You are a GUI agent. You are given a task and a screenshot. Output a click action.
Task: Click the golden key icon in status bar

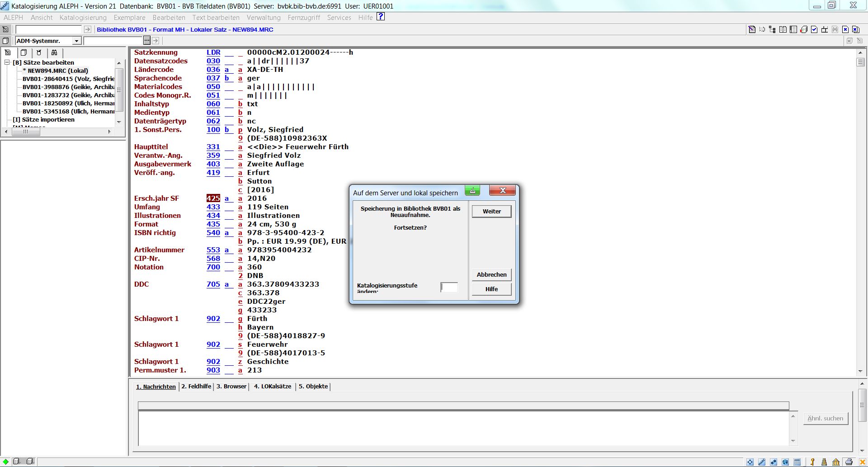tap(812, 462)
